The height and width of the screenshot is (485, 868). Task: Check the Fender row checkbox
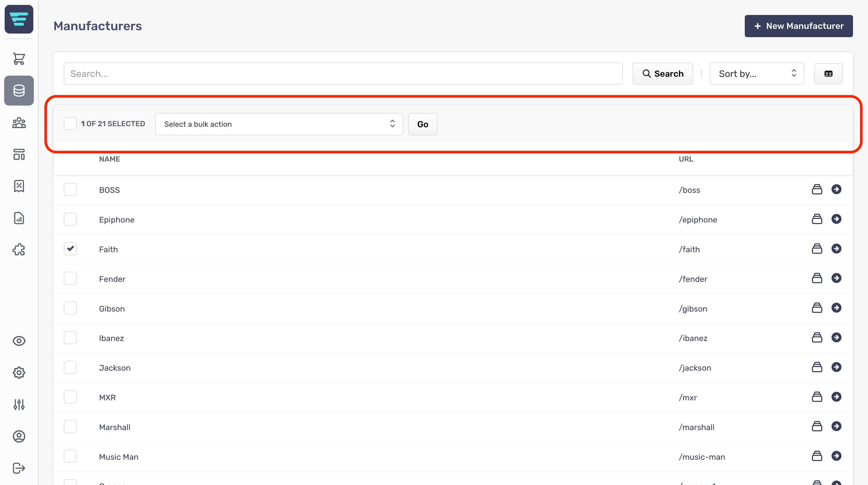pos(70,278)
